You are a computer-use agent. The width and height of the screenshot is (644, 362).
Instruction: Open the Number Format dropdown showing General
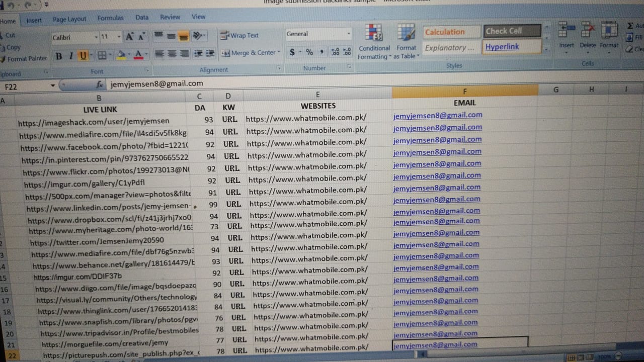click(x=349, y=34)
